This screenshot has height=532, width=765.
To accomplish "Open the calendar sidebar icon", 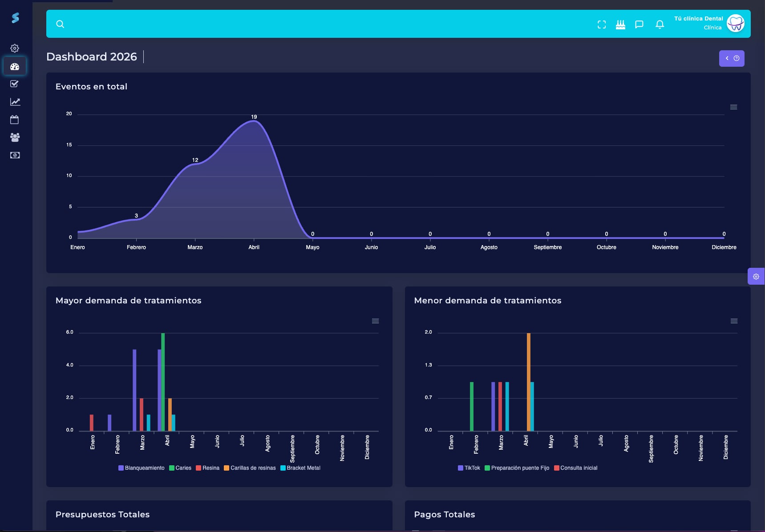I will pyautogui.click(x=14, y=120).
